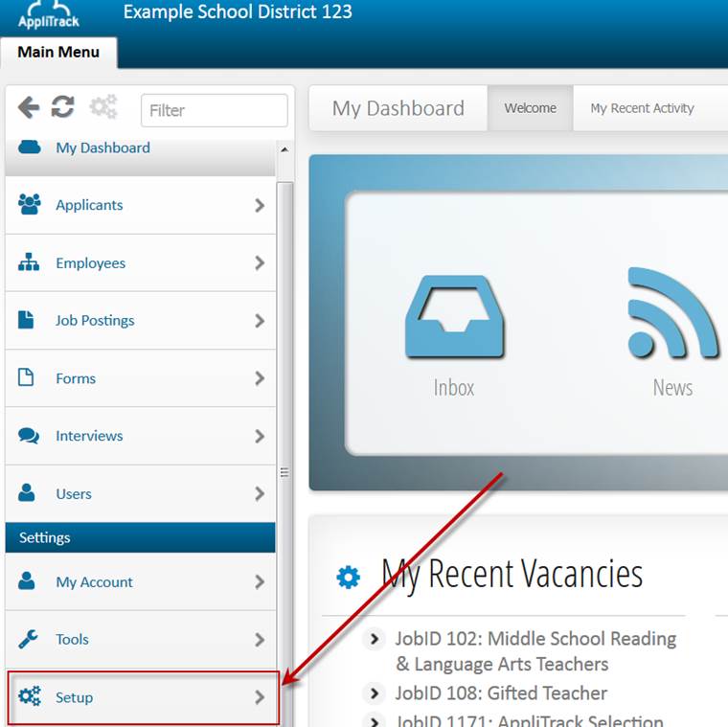The width and height of the screenshot is (728, 727).
Task: Switch to My Recent Activity tab
Action: pyautogui.click(x=642, y=107)
